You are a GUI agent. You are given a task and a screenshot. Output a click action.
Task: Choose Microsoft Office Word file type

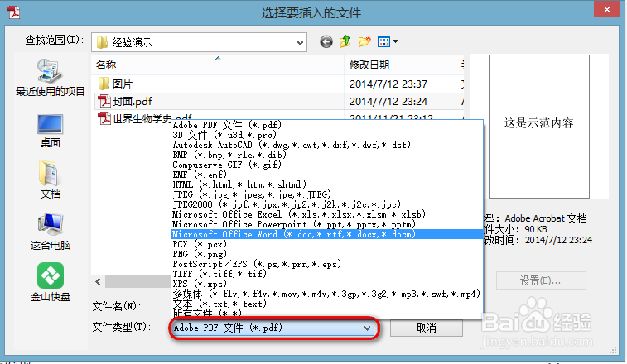point(326,234)
